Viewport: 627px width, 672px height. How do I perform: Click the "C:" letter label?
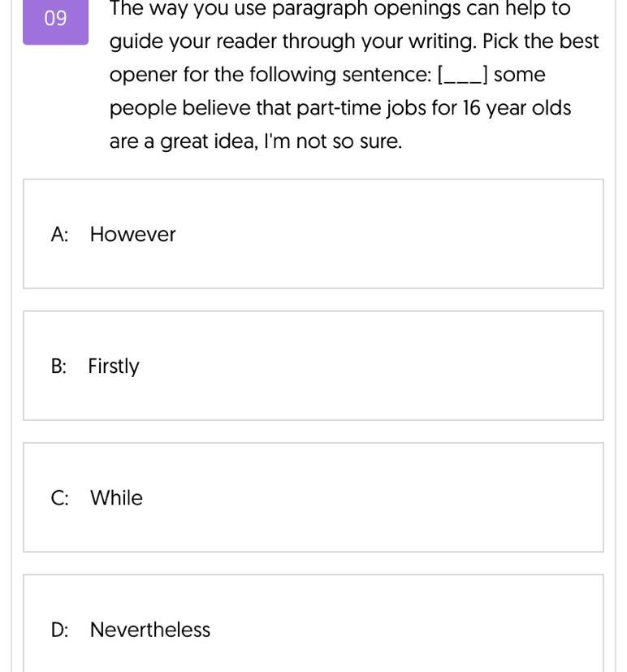pos(59,498)
